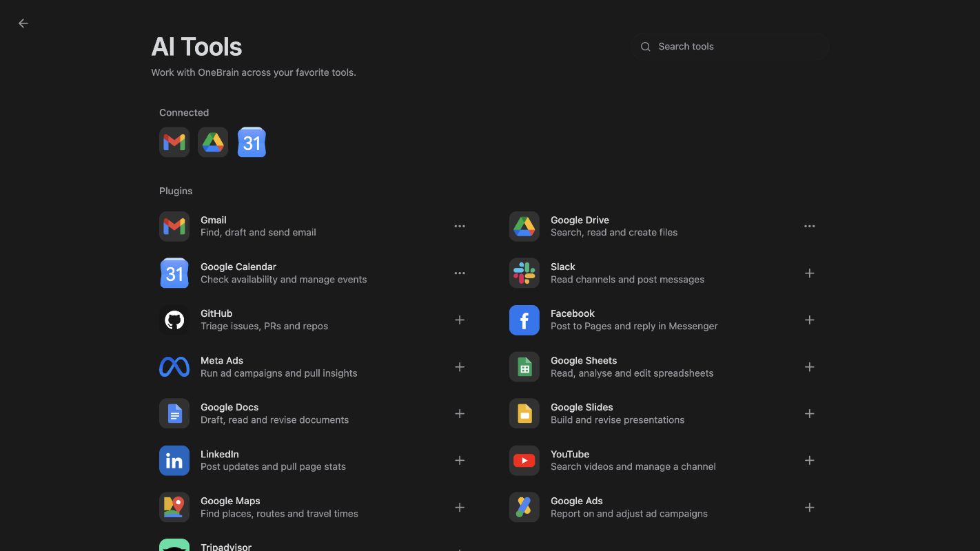The width and height of the screenshot is (980, 551).
Task: Add the Google Sheets plugin
Action: pos(810,366)
